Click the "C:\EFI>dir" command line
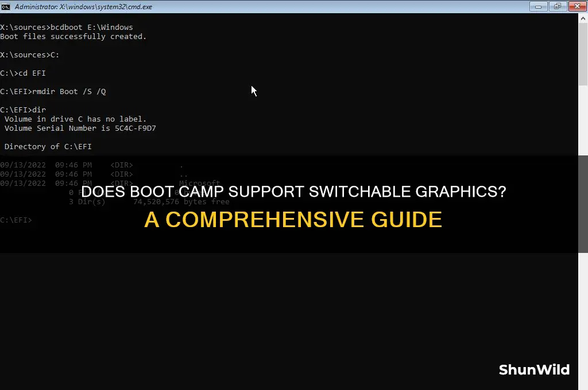This screenshot has height=390, width=588. pyautogui.click(x=23, y=110)
